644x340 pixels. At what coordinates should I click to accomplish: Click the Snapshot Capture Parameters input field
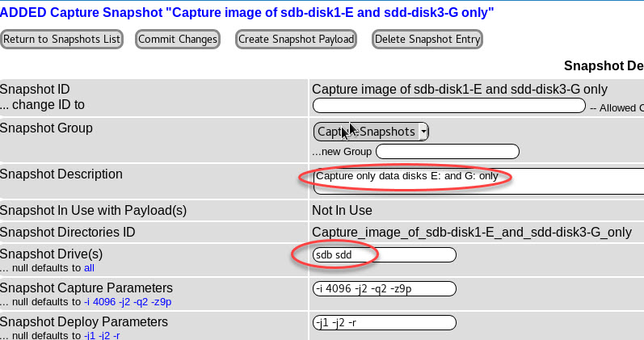(x=385, y=289)
